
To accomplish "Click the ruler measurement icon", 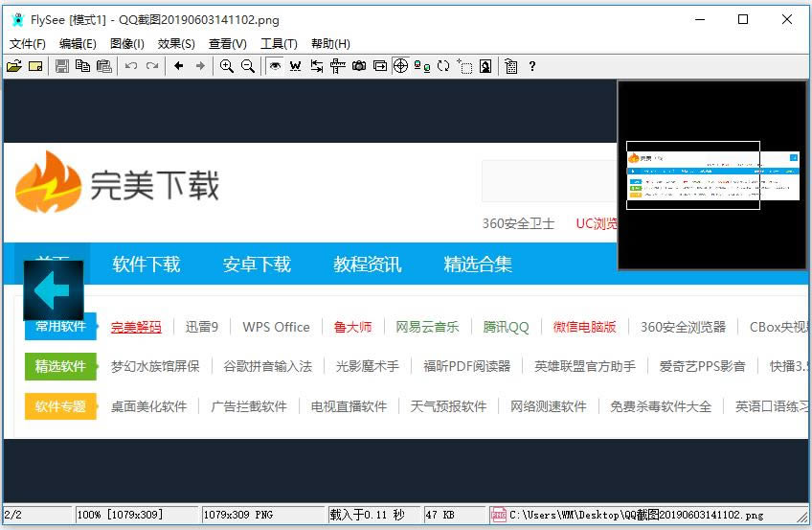I will (338, 66).
